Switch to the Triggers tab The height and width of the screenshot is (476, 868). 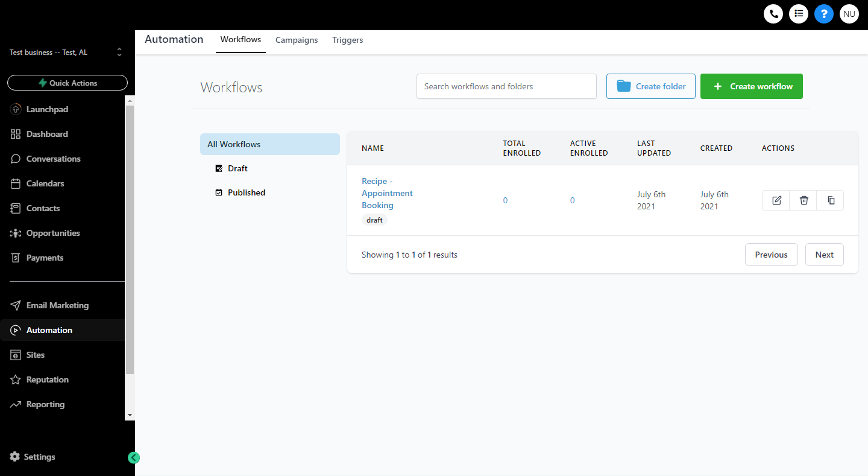pyautogui.click(x=348, y=40)
